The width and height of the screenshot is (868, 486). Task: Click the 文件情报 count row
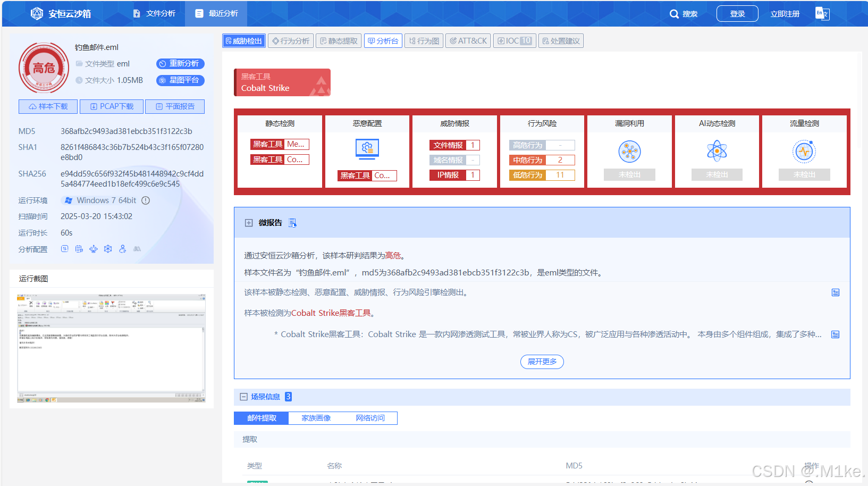(454, 145)
